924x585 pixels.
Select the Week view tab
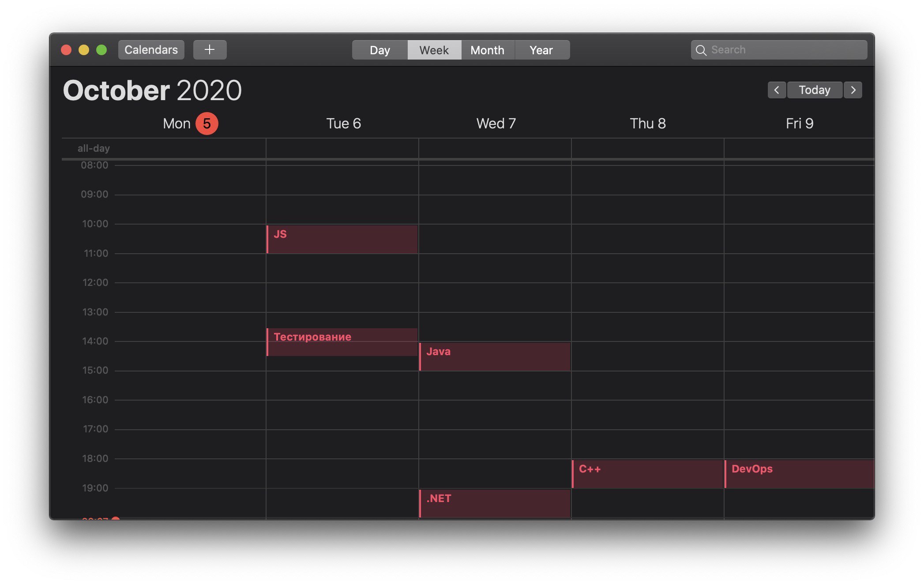pyautogui.click(x=434, y=50)
